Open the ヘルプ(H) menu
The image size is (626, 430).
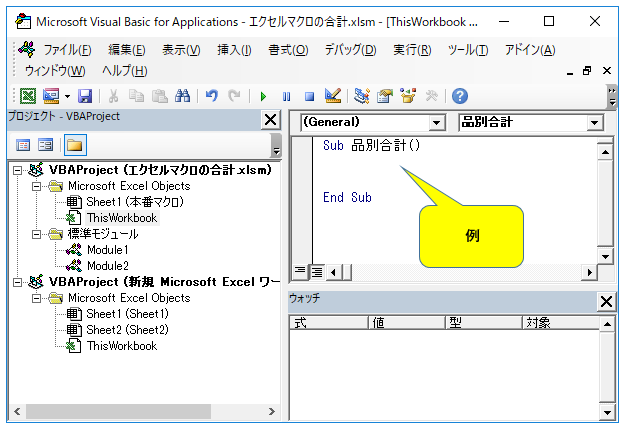[125, 71]
